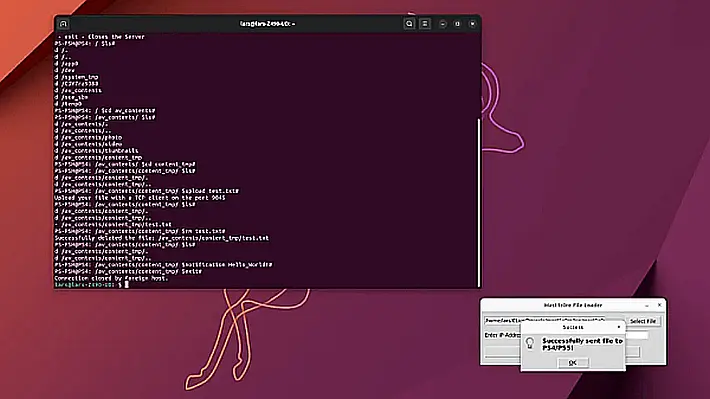Click the Select File button

click(x=643, y=321)
